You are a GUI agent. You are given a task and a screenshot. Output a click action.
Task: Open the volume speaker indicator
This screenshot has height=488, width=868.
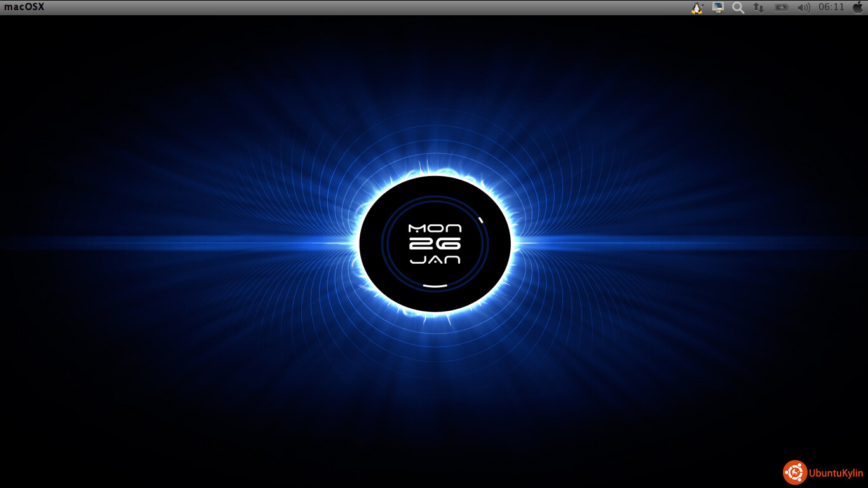[x=803, y=8]
